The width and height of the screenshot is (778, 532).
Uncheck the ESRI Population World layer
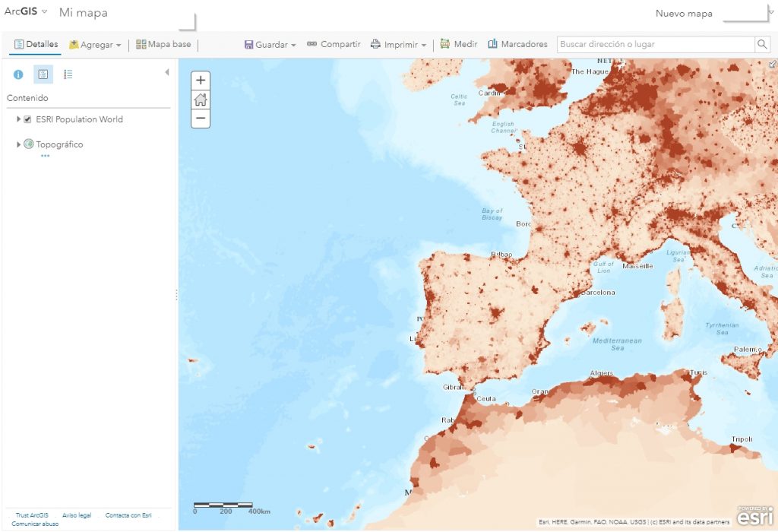coord(28,119)
